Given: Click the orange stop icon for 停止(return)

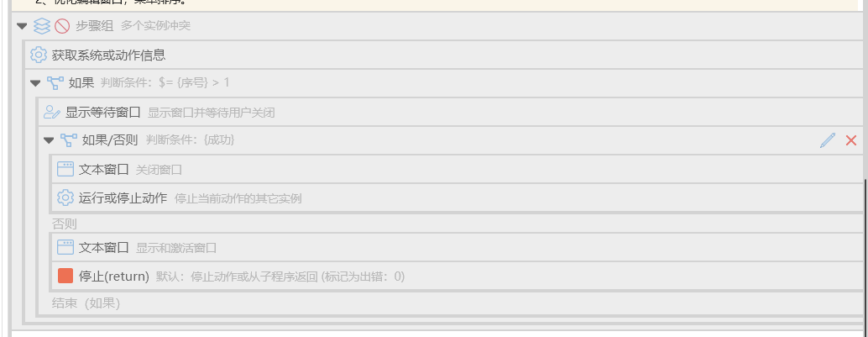Looking at the screenshot, I should (65, 276).
